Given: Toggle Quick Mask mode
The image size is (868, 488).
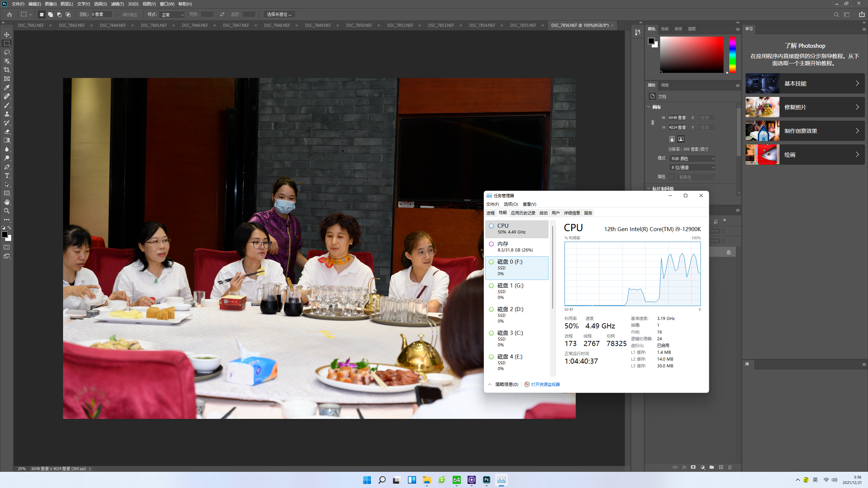Looking at the screenshot, I should click(x=7, y=247).
